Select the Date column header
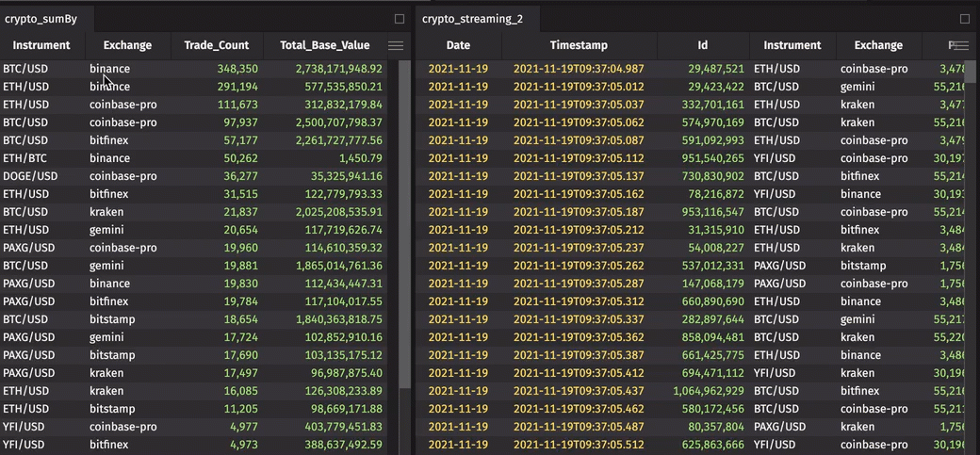Image resolution: width=980 pixels, height=455 pixels. pyautogui.click(x=458, y=45)
